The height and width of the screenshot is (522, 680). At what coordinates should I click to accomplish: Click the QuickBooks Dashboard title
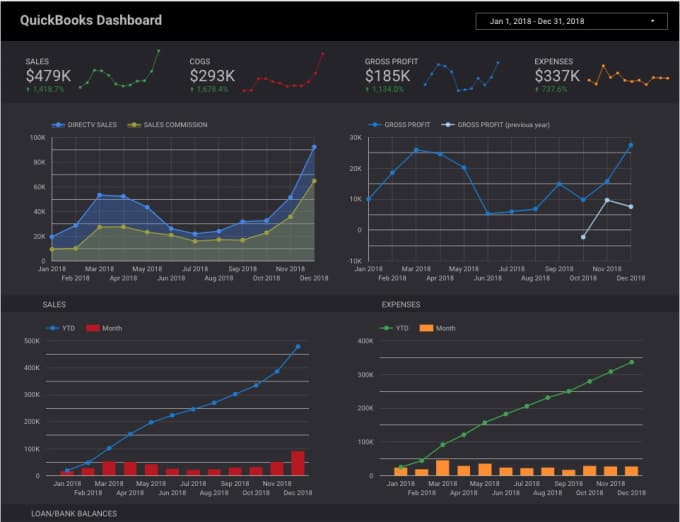coord(91,20)
